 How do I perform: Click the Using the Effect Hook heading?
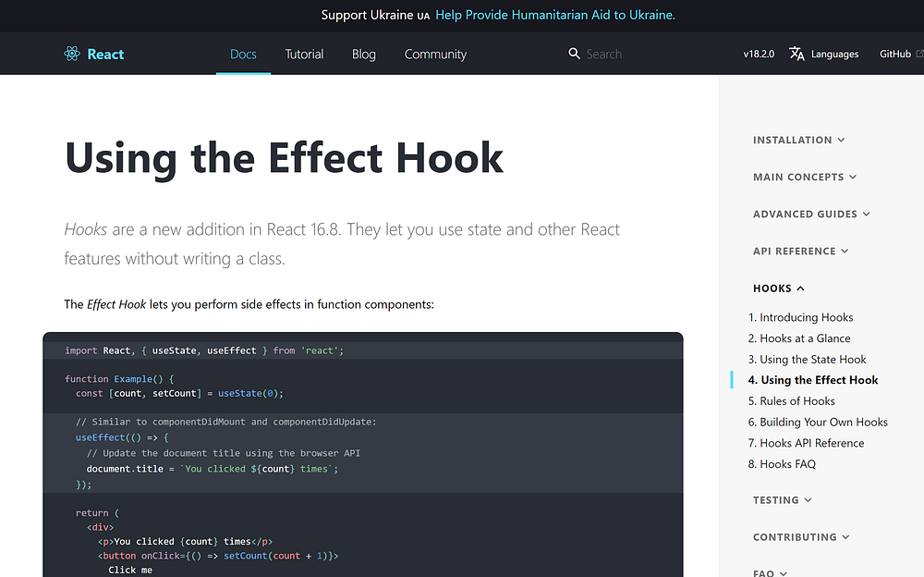pyautogui.click(x=284, y=157)
